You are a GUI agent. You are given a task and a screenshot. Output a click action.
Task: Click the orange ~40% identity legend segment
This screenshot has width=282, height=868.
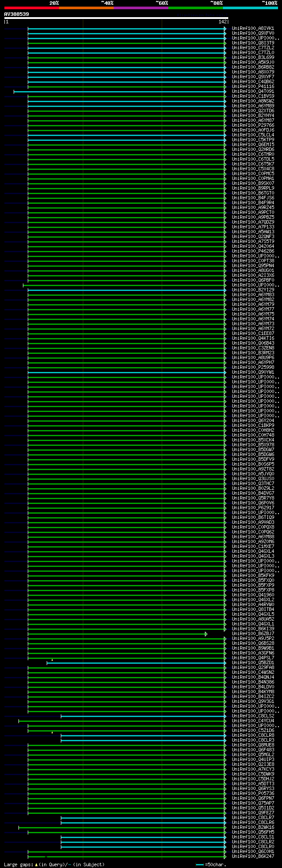86,8
